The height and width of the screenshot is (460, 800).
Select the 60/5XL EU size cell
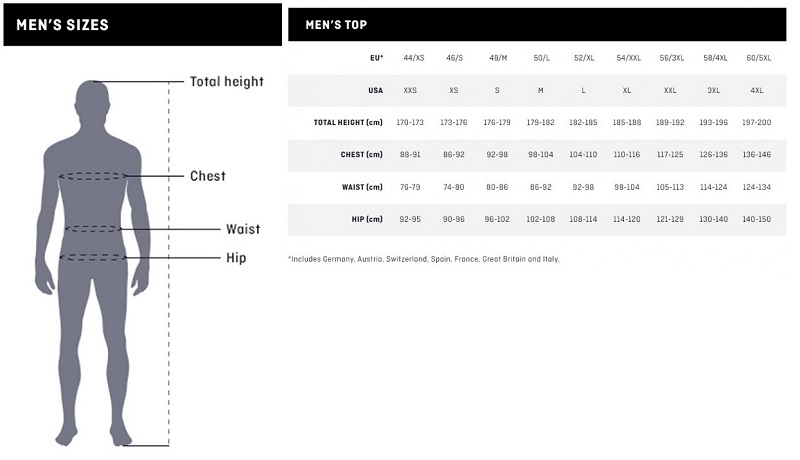point(759,58)
